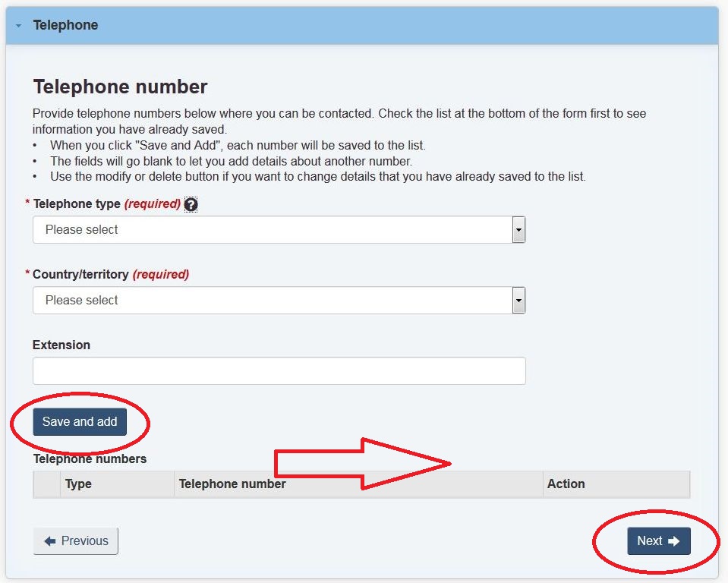Open the Country/territory select field
Viewport: 728px width, 583px height.
[x=279, y=301]
